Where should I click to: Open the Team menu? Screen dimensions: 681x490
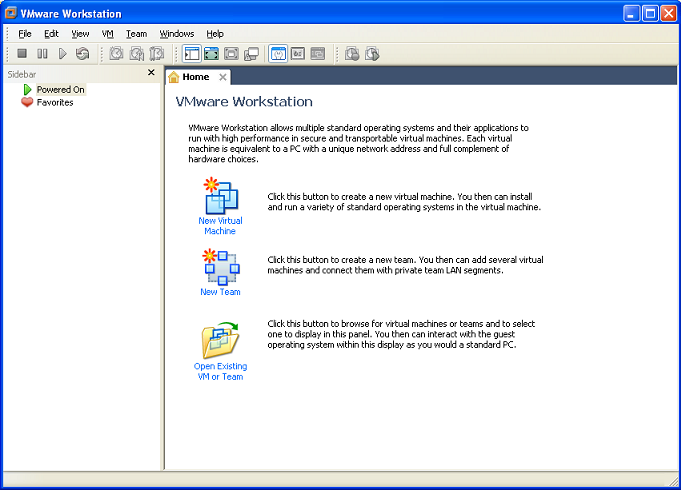point(136,33)
